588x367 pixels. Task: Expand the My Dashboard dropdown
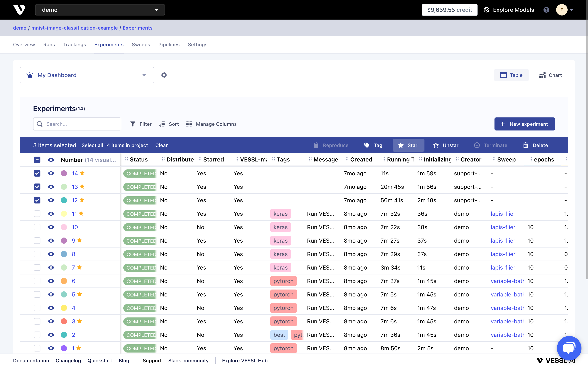pos(144,75)
